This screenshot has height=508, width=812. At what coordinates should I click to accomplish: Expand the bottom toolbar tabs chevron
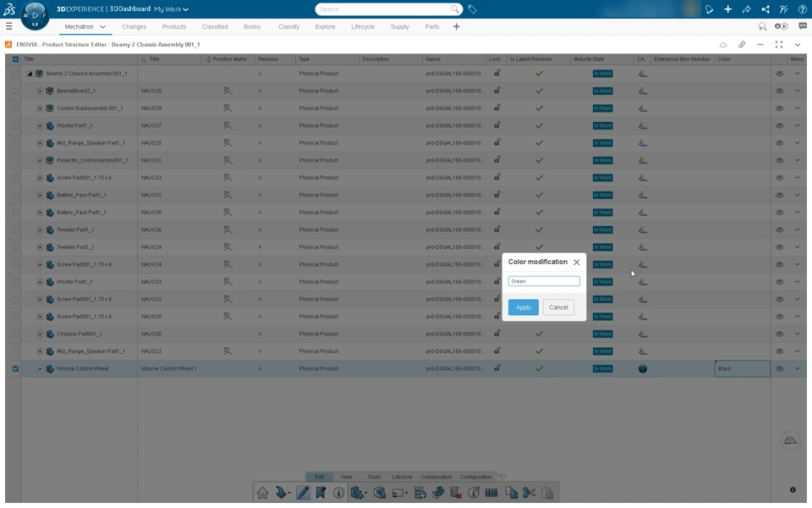click(x=502, y=477)
